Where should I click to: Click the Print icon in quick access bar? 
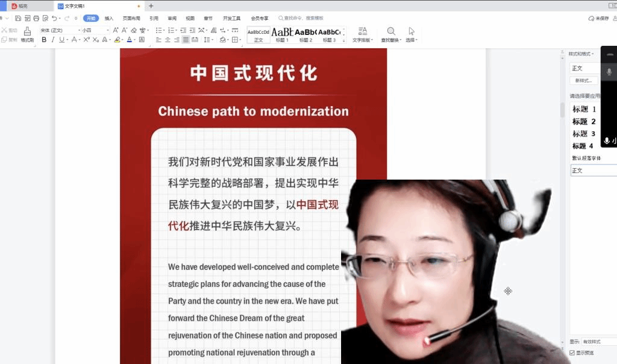(x=36, y=18)
